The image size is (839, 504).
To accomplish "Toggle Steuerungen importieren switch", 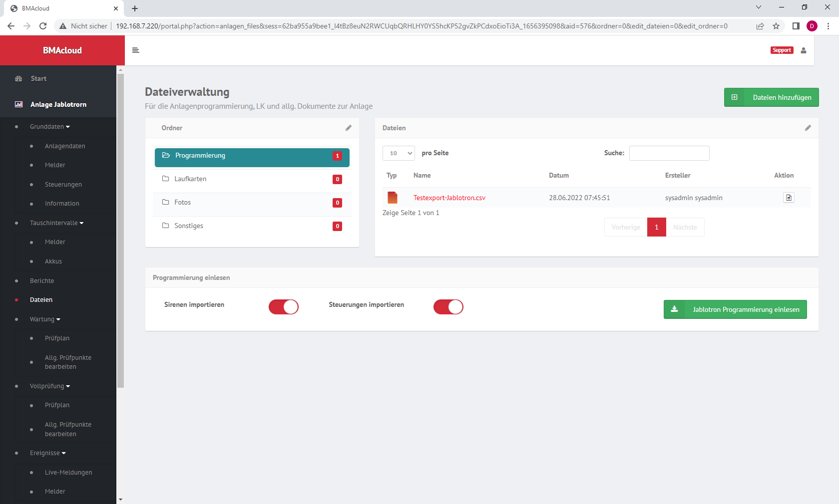I will coord(448,307).
